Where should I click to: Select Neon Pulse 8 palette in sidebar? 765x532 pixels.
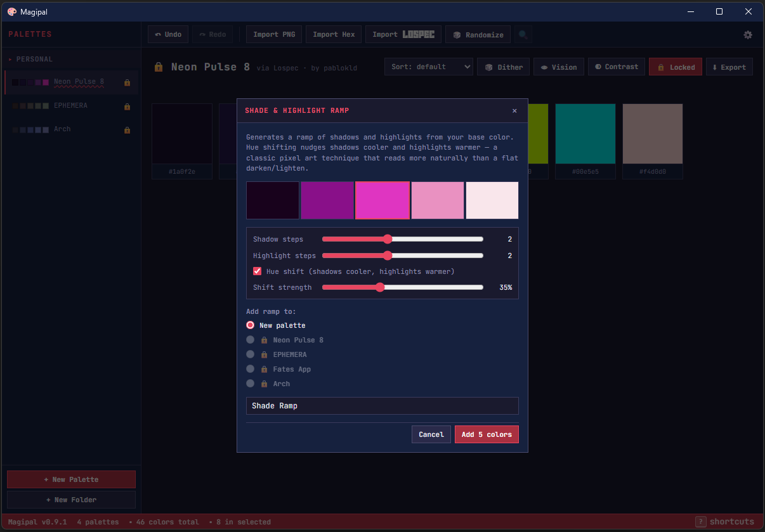click(71, 82)
